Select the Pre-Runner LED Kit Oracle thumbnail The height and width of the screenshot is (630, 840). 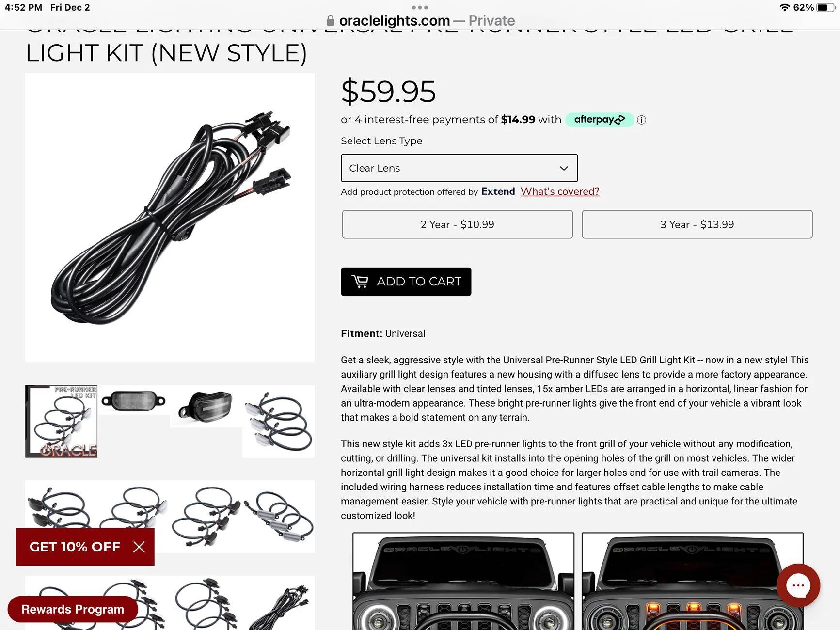coord(61,422)
